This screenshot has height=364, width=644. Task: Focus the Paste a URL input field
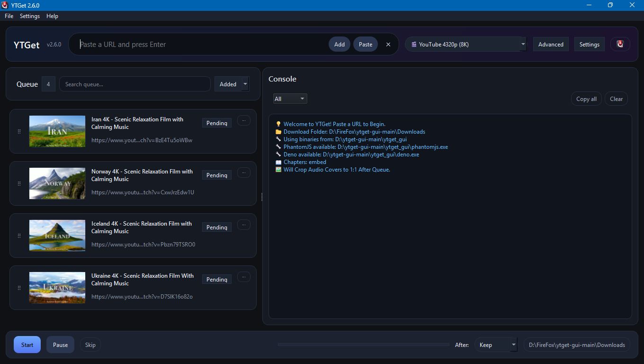[201, 45]
